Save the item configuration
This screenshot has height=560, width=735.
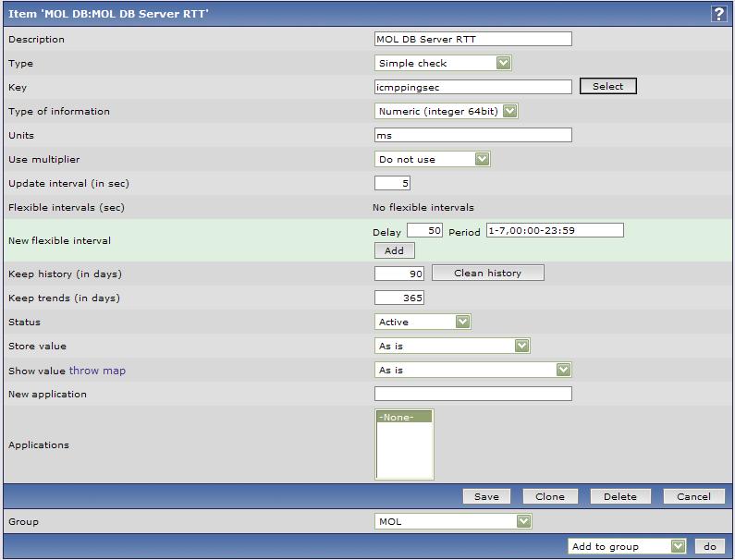click(486, 496)
